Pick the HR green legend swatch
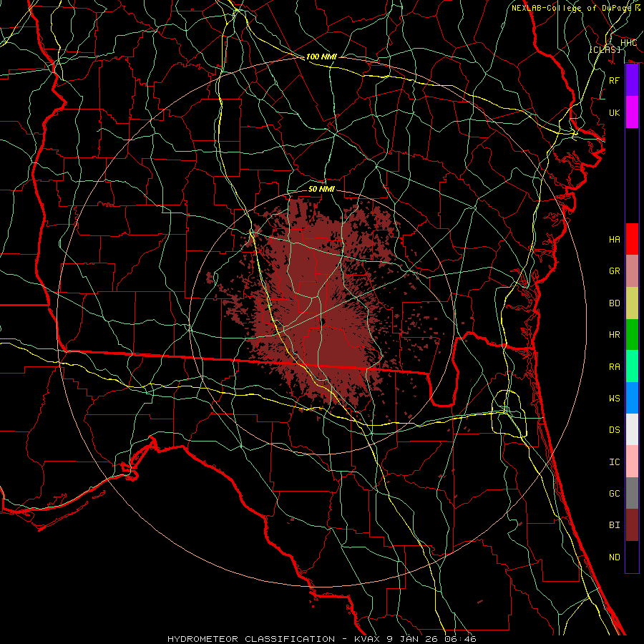The width and height of the screenshot is (644, 644). click(x=632, y=335)
